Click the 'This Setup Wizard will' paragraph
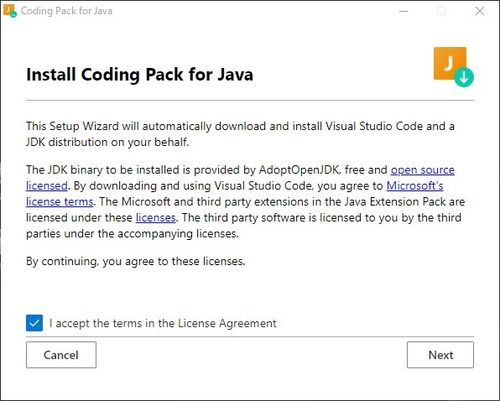Screen dimensions: 500x401 (x=240, y=134)
